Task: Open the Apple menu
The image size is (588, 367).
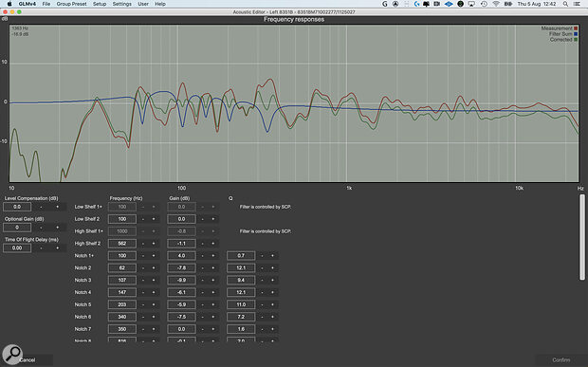Action: point(9,4)
